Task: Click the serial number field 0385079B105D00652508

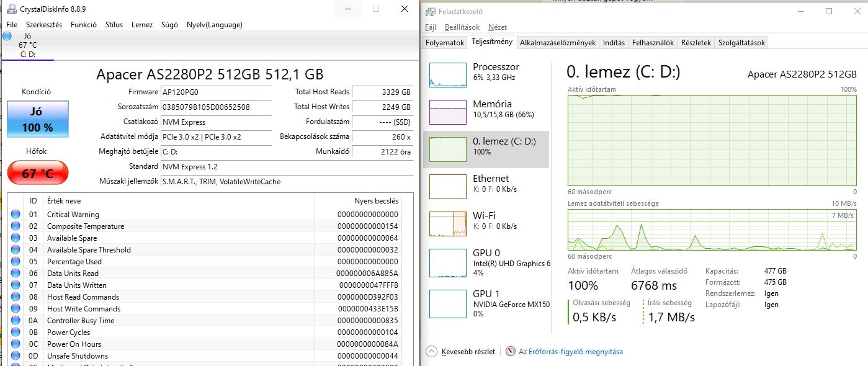Action: 216,107
